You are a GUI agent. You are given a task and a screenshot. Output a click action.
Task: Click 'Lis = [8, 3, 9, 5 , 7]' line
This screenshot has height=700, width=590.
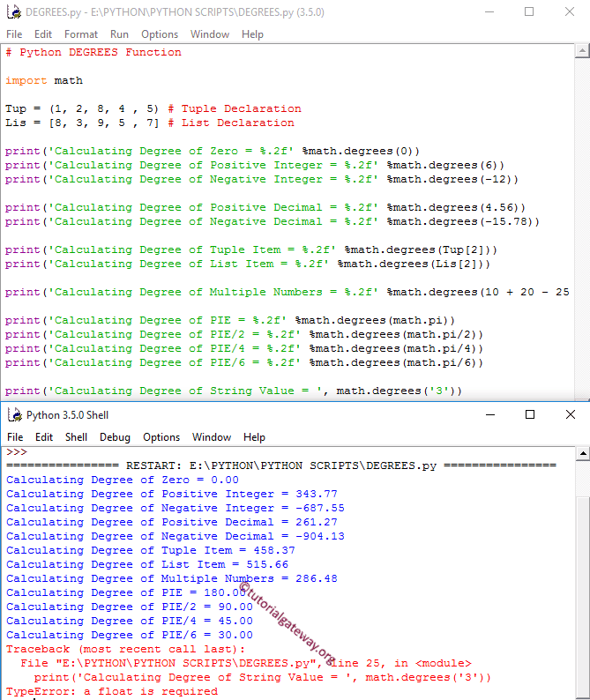click(x=82, y=123)
